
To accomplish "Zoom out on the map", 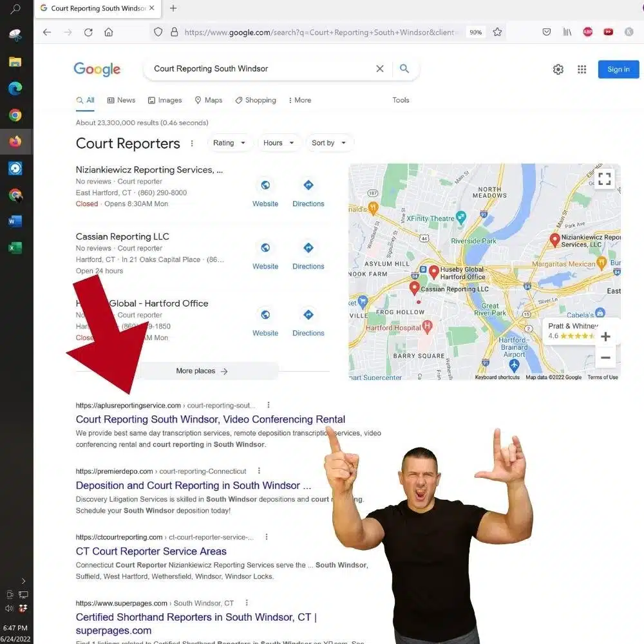I will click(x=605, y=357).
